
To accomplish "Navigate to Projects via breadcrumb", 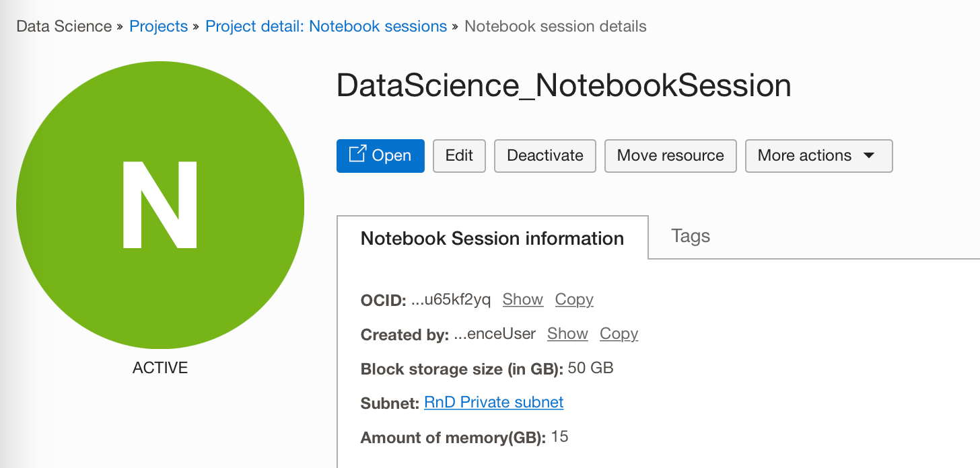I will click(x=158, y=26).
